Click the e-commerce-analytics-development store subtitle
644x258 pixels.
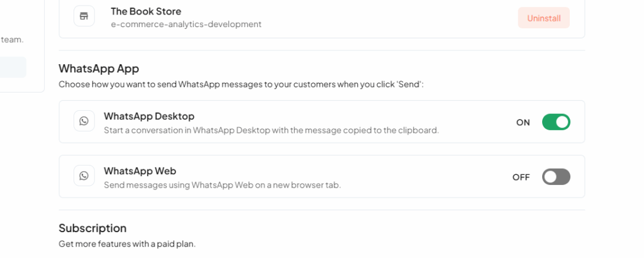coord(186,25)
